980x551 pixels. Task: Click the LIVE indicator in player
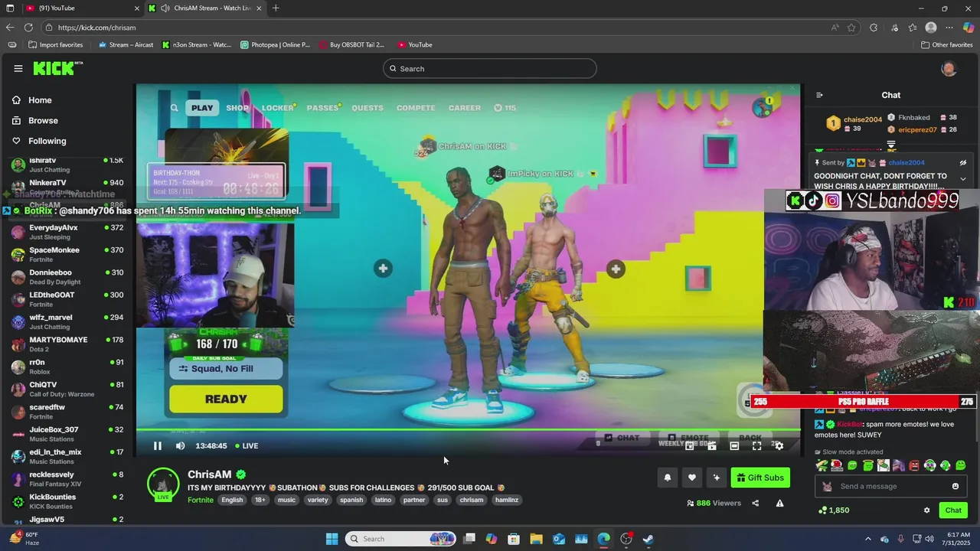pos(247,445)
